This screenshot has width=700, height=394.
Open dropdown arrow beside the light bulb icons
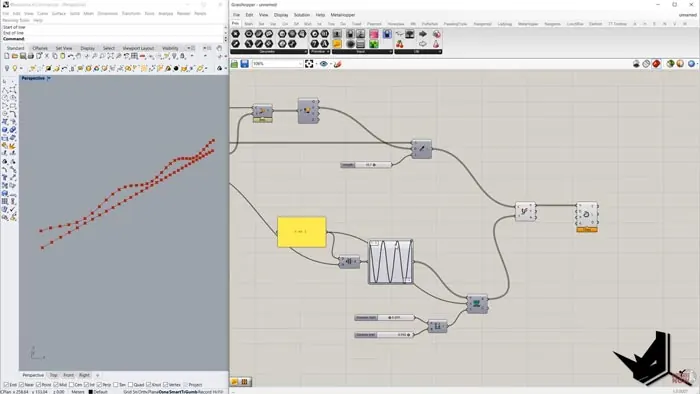pyautogui.click(x=21, y=68)
